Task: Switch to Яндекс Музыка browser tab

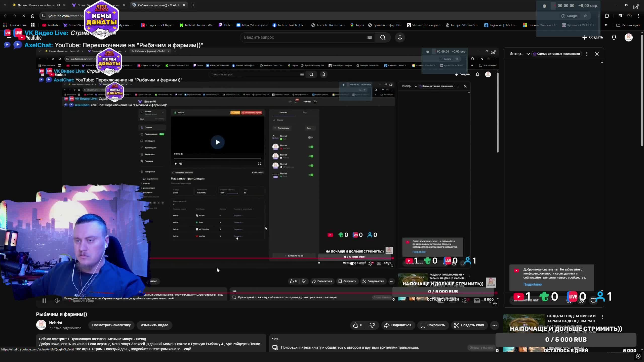Action: point(35,5)
